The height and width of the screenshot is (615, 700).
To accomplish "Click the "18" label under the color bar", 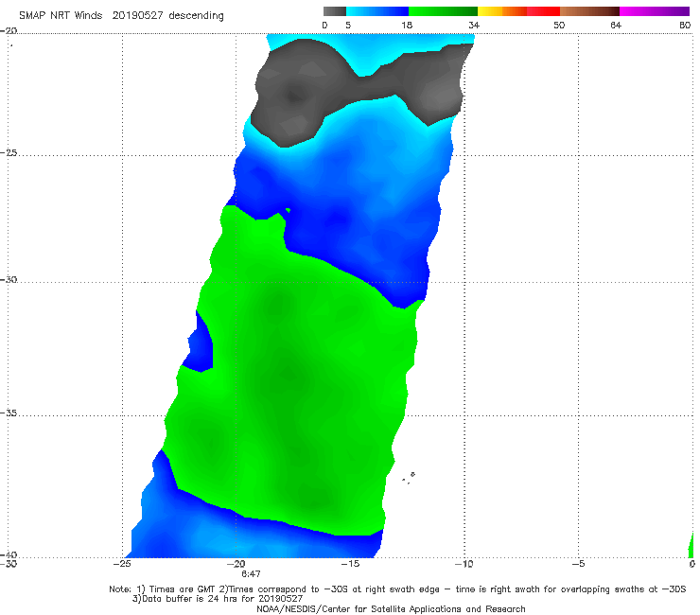I will click(x=407, y=25).
